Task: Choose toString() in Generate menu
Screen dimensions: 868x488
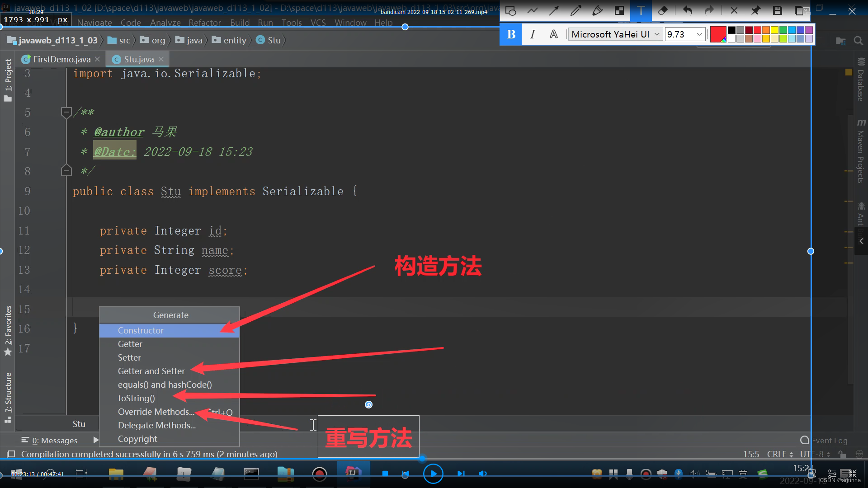Action: coord(169,398)
